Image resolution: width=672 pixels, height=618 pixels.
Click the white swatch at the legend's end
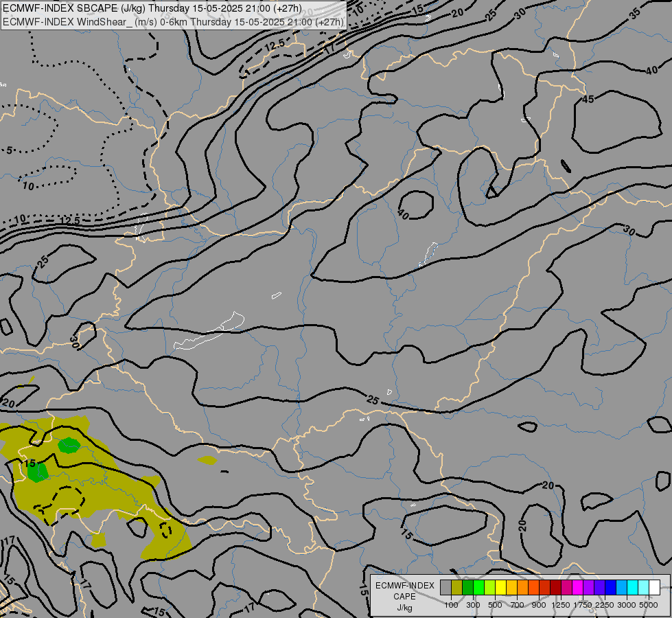coord(654,587)
